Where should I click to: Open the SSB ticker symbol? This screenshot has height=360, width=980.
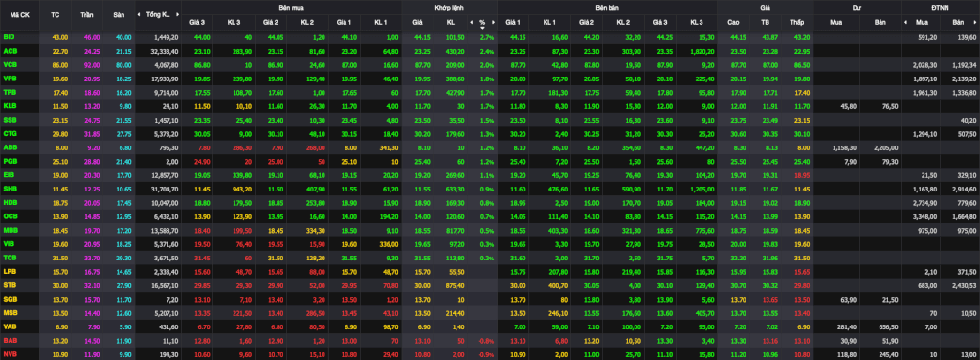[10, 119]
